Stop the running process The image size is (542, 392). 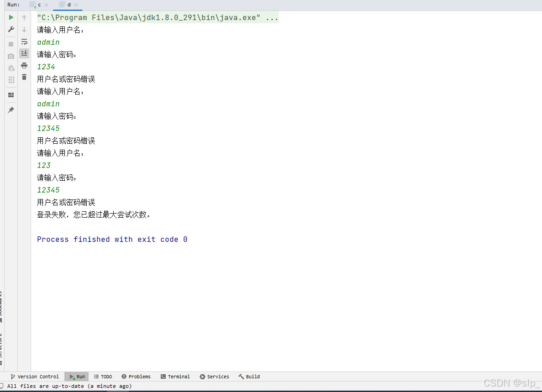tap(11, 44)
